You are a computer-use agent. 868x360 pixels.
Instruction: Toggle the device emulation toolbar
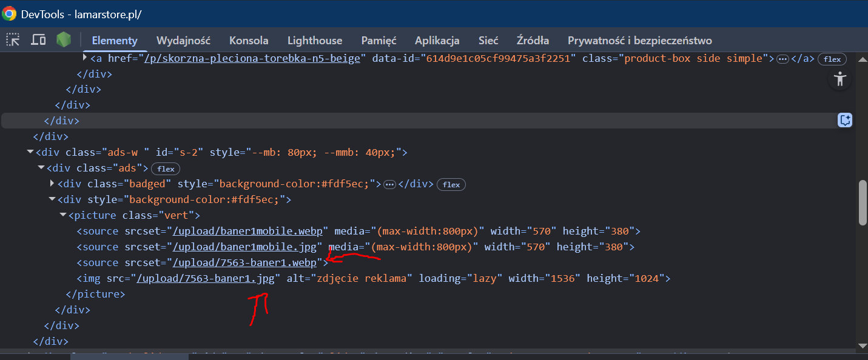point(38,39)
